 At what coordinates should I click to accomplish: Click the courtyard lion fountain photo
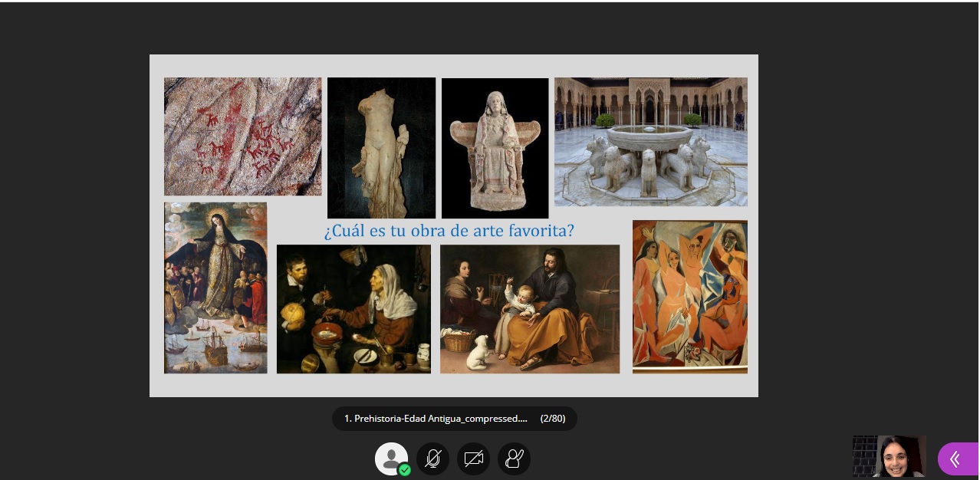pyautogui.click(x=650, y=142)
